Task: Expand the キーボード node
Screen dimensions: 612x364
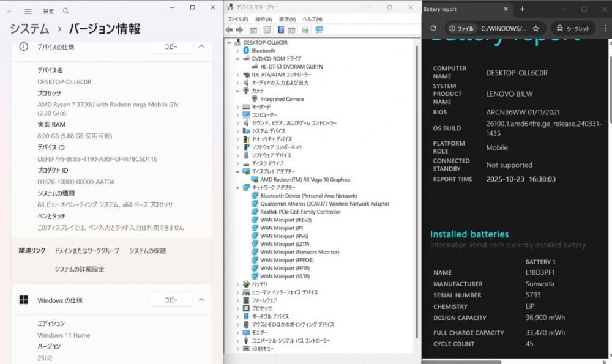Action: coord(237,107)
